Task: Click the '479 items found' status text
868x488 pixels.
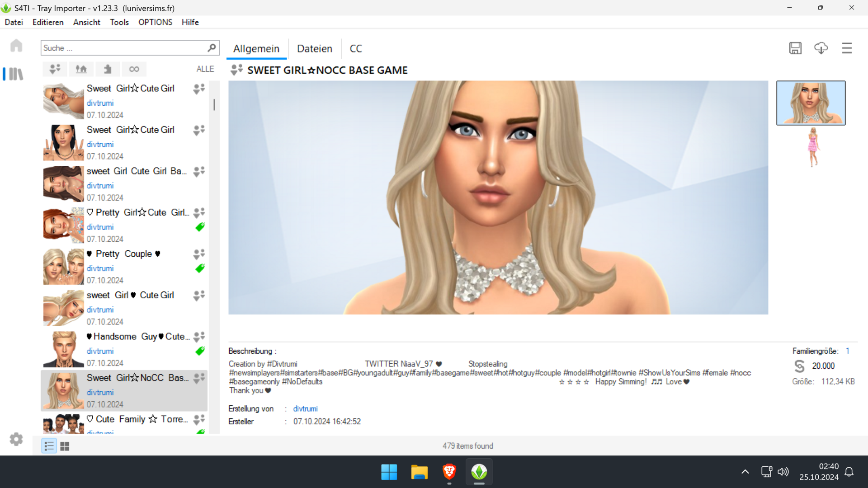Action: pos(468,446)
